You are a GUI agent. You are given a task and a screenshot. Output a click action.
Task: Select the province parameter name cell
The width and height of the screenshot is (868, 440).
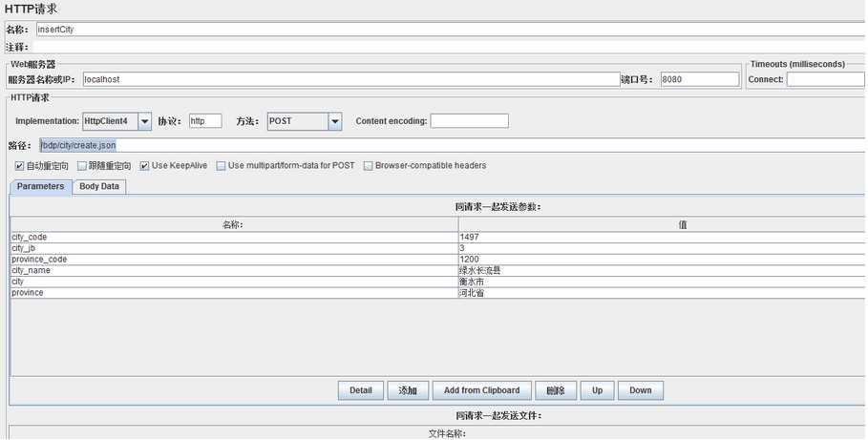pyautogui.click(x=234, y=293)
